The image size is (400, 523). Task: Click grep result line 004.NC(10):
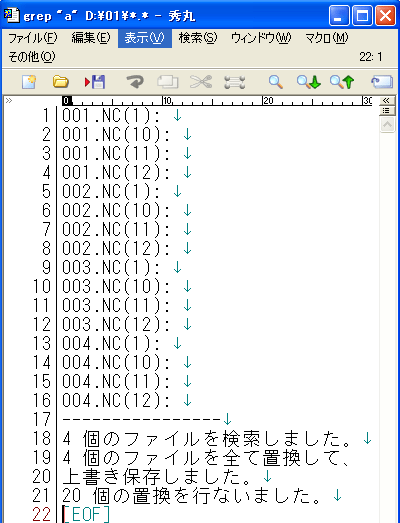tap(116, 363)
